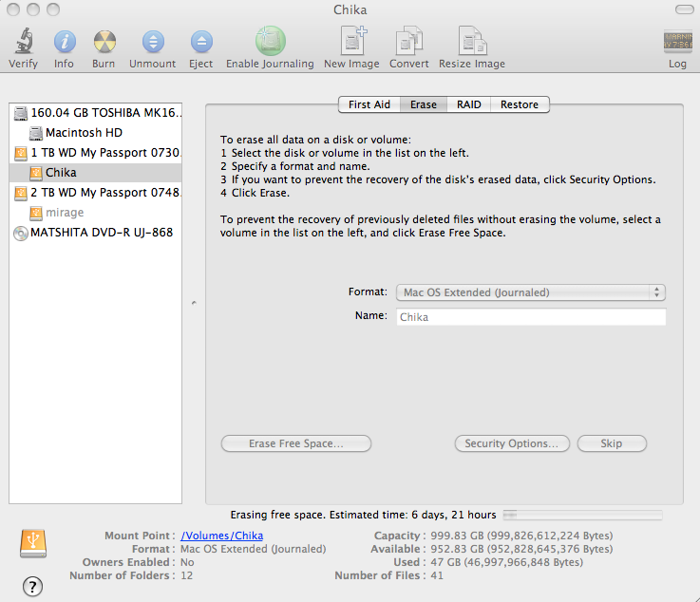Click the Convert image icon
The width and height of the screenshot is (700, 602).
409,41
